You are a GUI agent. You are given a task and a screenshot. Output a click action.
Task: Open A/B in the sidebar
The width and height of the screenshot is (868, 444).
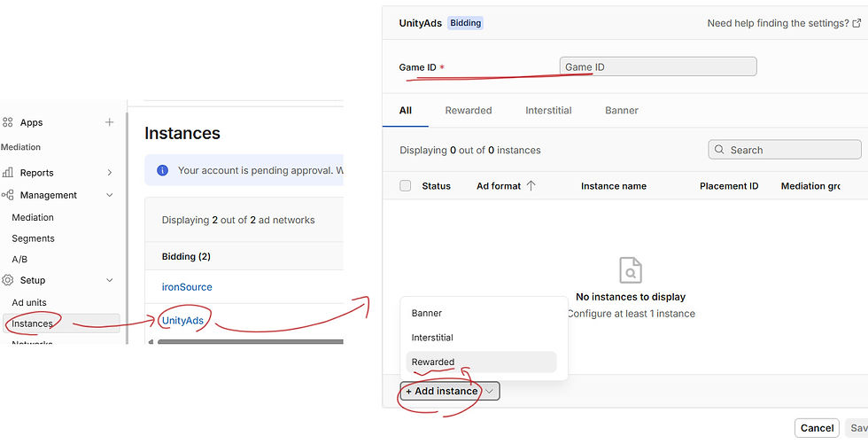pos(19,259)
